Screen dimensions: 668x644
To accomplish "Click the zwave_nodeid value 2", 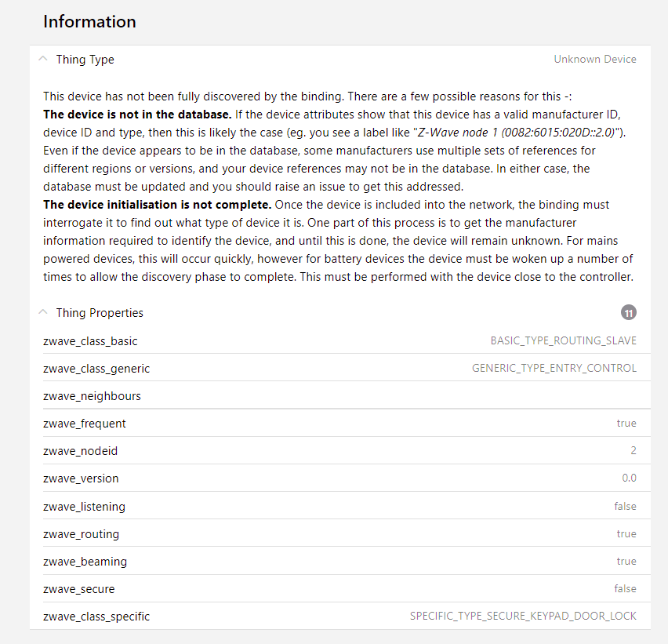I will (x=634, y=451).
